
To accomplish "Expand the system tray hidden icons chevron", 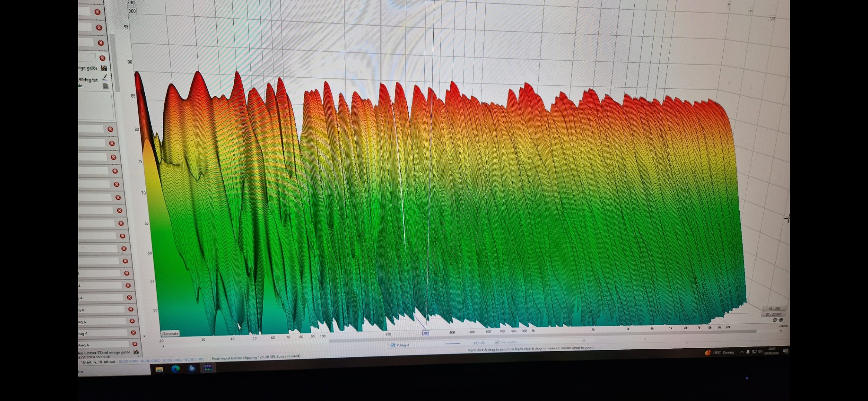I will pos(742,352).
